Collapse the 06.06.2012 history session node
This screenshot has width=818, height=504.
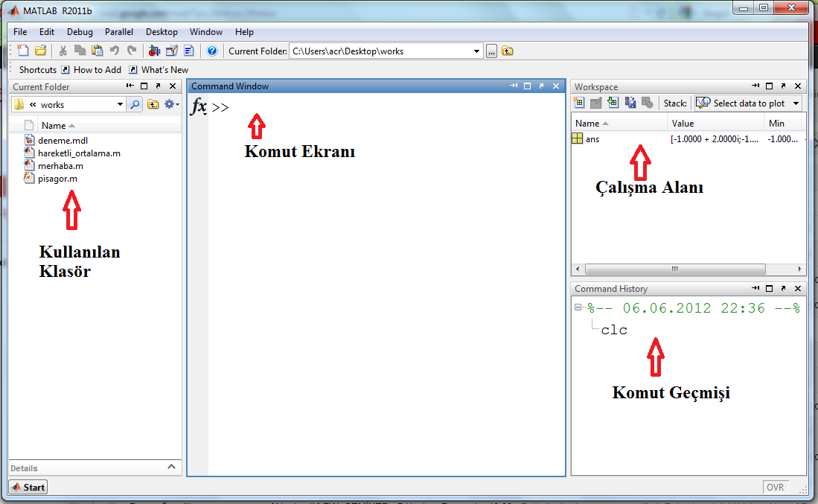pyautogui.click(x=578, y=307)
